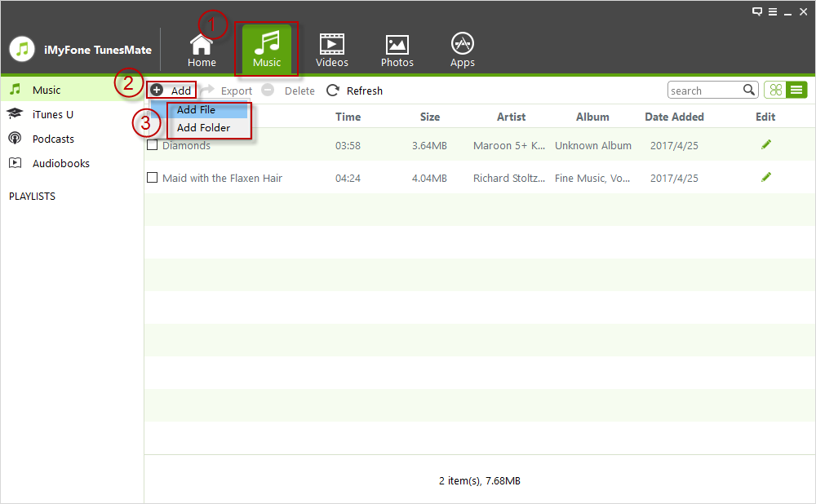This screenshot has width=816, height=504.
Task: Edit the Diamonds track with pencil icon
Action: coord(765,144)
